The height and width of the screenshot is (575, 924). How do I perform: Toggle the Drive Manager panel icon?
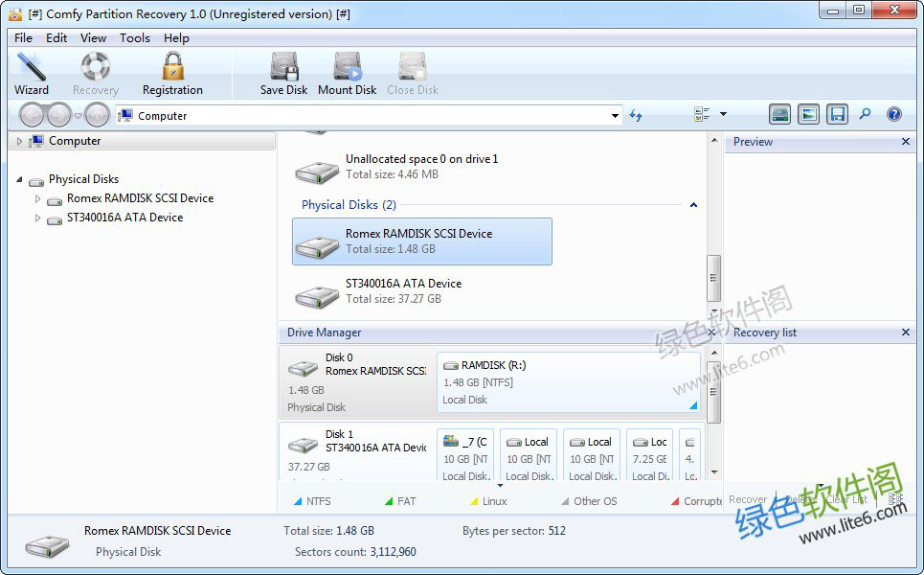779,114
